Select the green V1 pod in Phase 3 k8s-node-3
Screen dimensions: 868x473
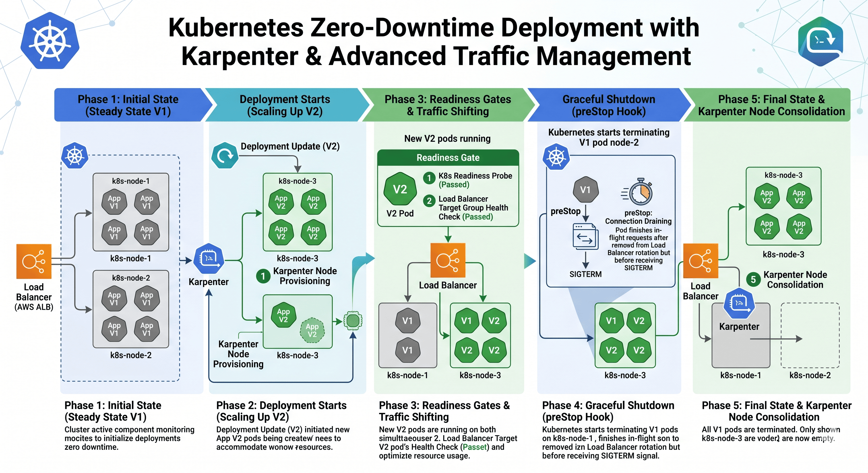[x=466, y=321]
